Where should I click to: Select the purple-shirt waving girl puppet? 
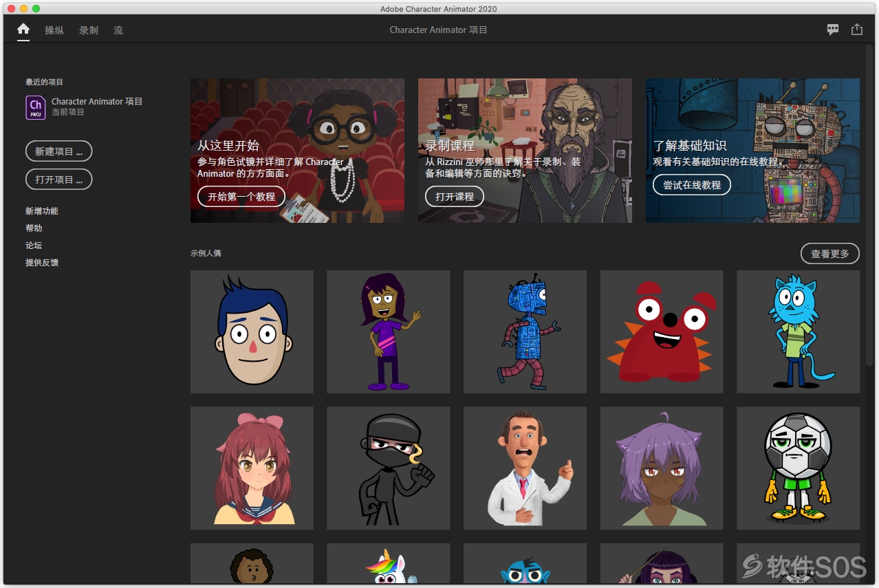(x=389, y=331)
